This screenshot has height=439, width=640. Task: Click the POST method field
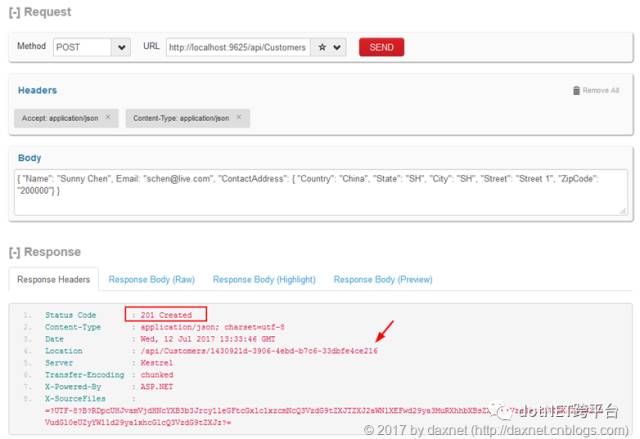pyautogui.click(x=82, y=47)
